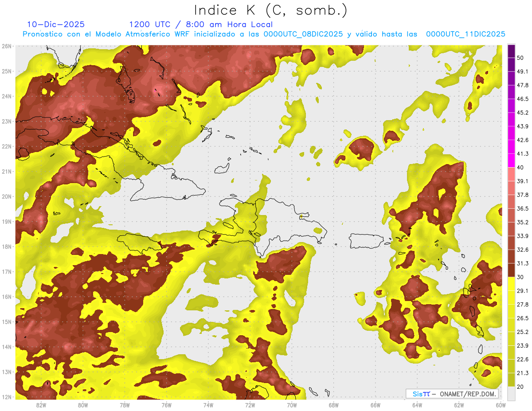This screenshot has width=532, height=411.
Task: Click the latitude label "21N"
Action: click(7, 172)
